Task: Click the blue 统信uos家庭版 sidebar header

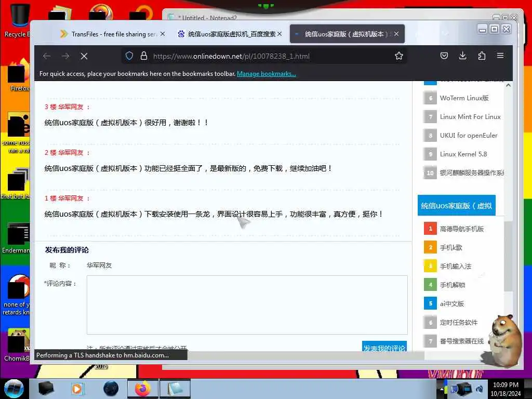Action: click(x=456, y=205)
